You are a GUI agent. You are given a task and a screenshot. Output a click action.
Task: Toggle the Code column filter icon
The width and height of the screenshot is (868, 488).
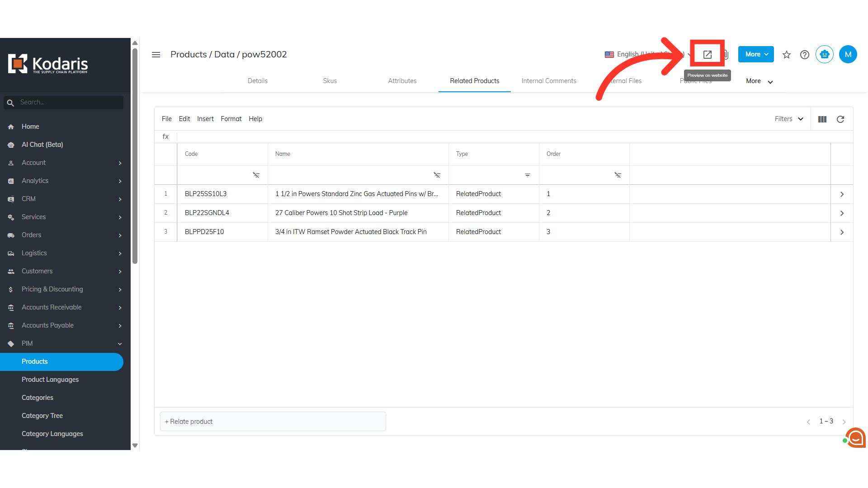256,175
